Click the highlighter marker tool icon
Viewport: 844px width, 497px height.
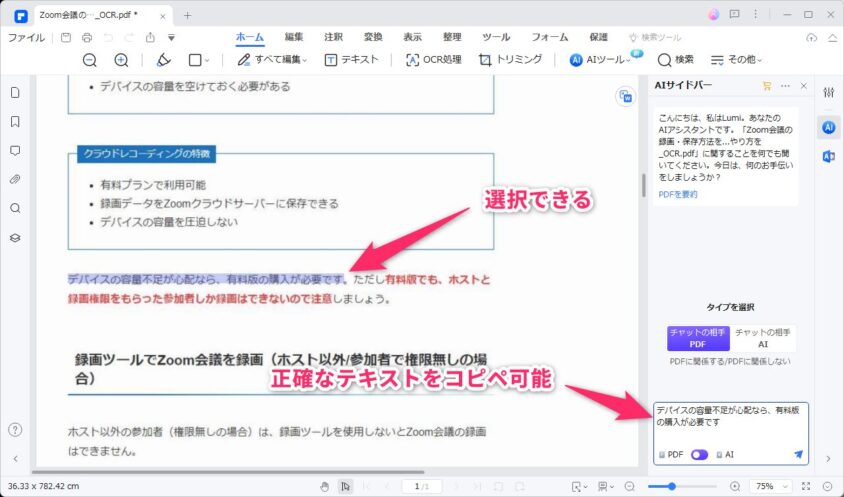coord(165,60)
